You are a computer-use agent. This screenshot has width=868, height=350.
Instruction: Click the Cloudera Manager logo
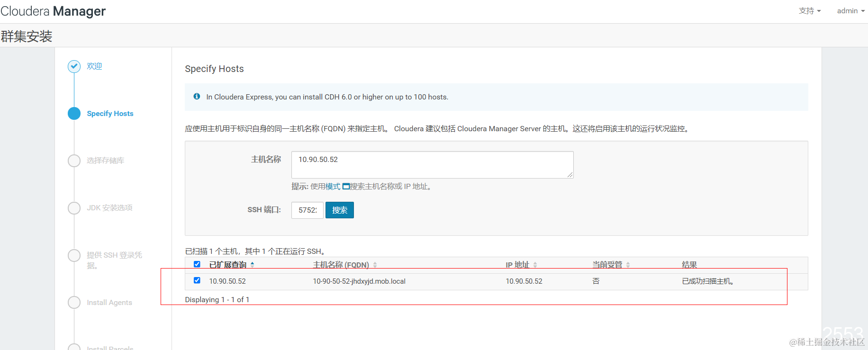pos(53,11)
